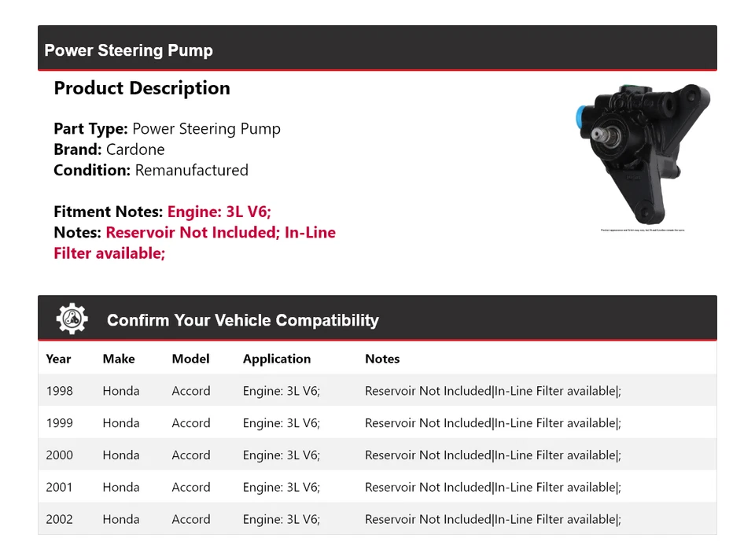This screenshot has width=755, height=560.
Task: Select the Year column header
Action: click(58, 359)
